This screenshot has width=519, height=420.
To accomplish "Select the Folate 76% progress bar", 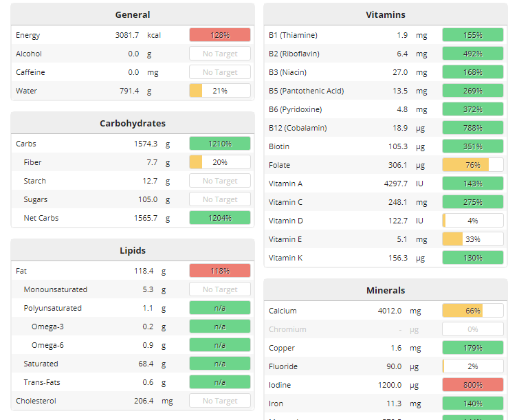I will tap(473, 165).
